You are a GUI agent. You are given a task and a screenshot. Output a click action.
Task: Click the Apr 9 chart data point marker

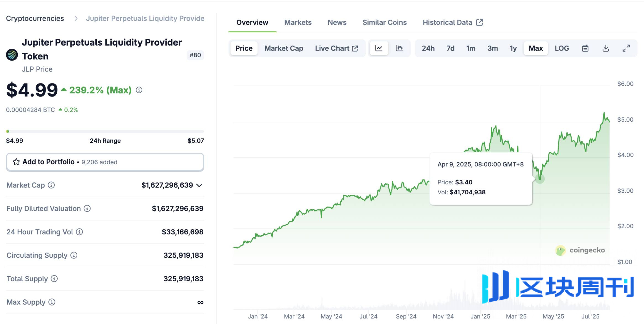pyautogui.click(x=540, y=179)
